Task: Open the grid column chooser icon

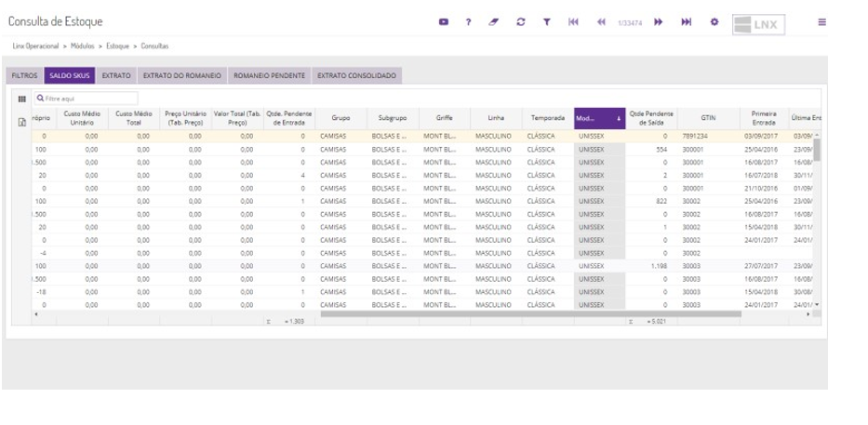Action: tap(22, 99)
